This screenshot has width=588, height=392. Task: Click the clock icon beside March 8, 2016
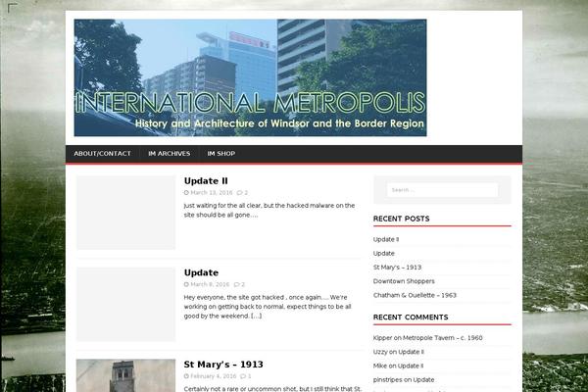point(186,284)
